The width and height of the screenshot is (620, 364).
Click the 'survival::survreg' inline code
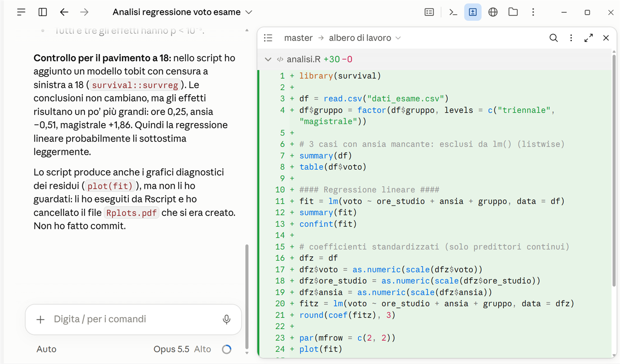coord(135,85)
